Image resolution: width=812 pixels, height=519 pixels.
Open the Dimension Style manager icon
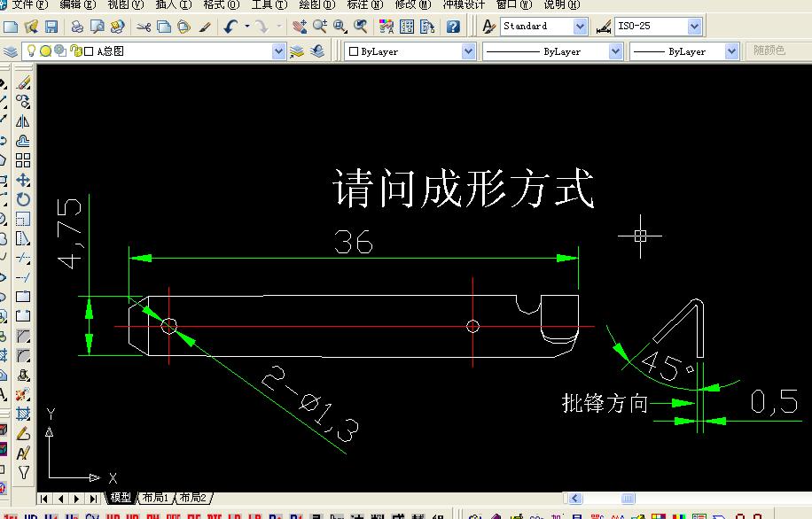pos(604,27)
